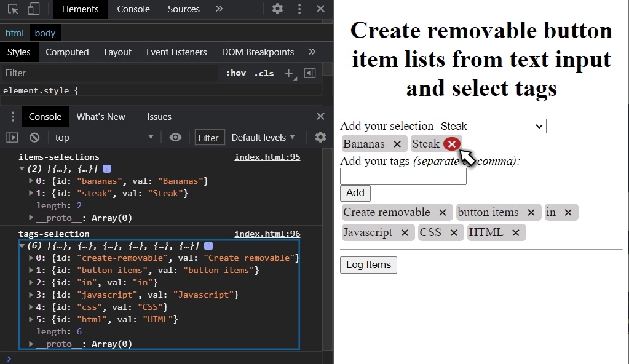Open the DOM Breakpoints pane tab
Image resolution: width=629 pixels, height=364 pixels.
[x=258, y=52]
